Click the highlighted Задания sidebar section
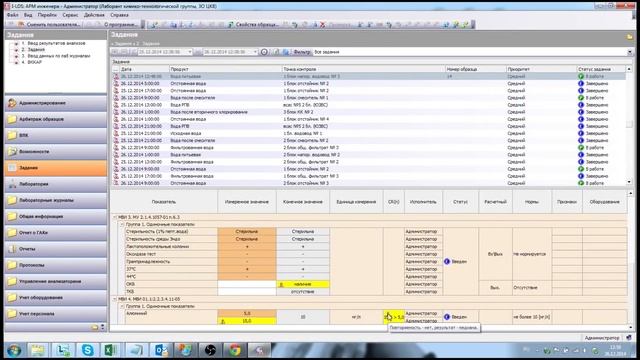 point(56,168)
